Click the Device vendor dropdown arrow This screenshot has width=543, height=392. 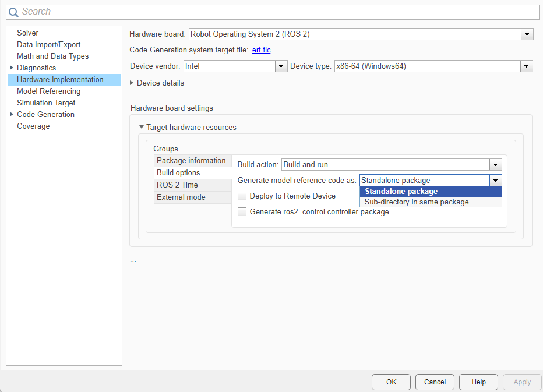click(x=281, y=66)
